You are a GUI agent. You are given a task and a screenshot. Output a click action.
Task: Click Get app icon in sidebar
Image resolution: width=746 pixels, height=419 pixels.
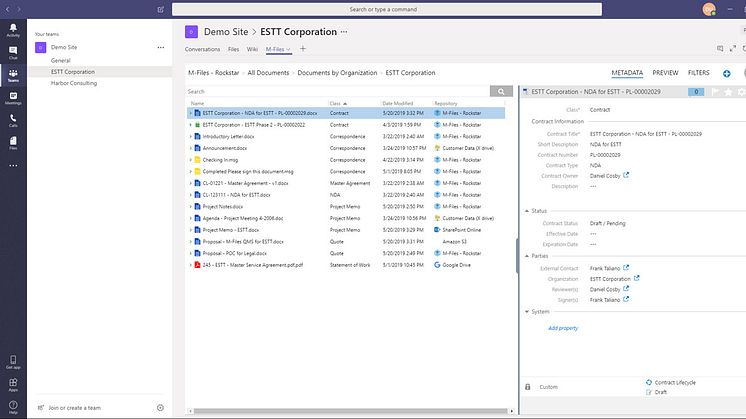point(13,362)
